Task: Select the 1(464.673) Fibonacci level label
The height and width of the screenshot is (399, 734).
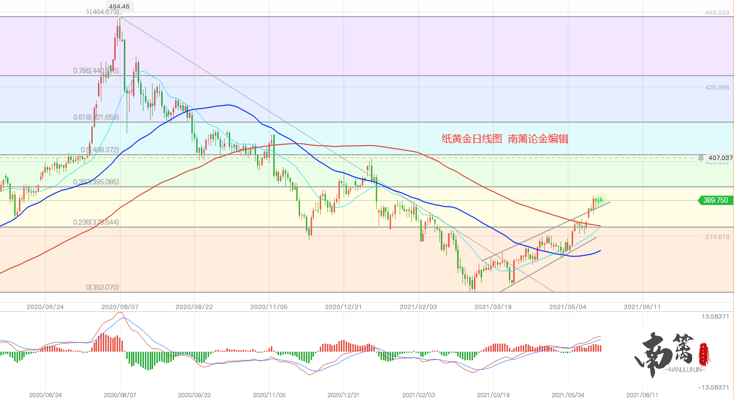Action: 103,12
